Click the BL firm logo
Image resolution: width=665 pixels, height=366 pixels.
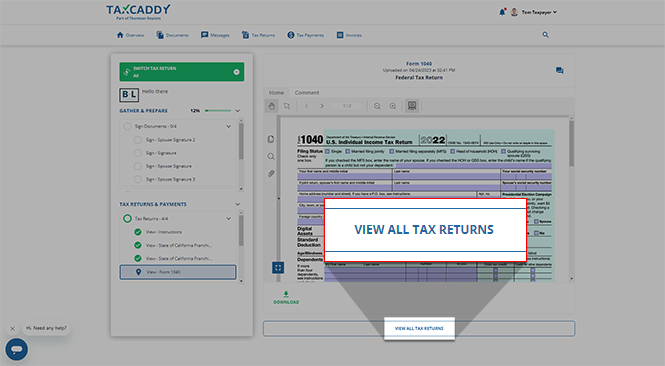tap(129, 95)
